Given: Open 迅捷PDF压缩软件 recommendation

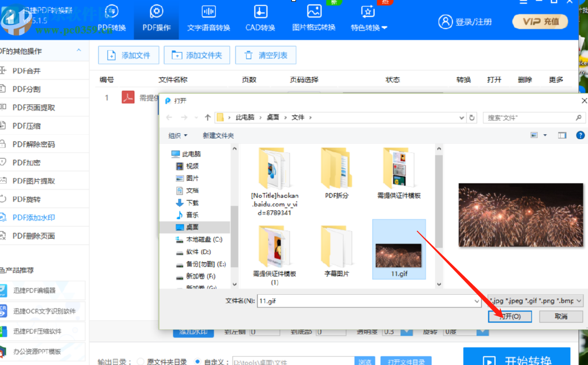Looking at the screenshot, I should (x=43, y=331).
